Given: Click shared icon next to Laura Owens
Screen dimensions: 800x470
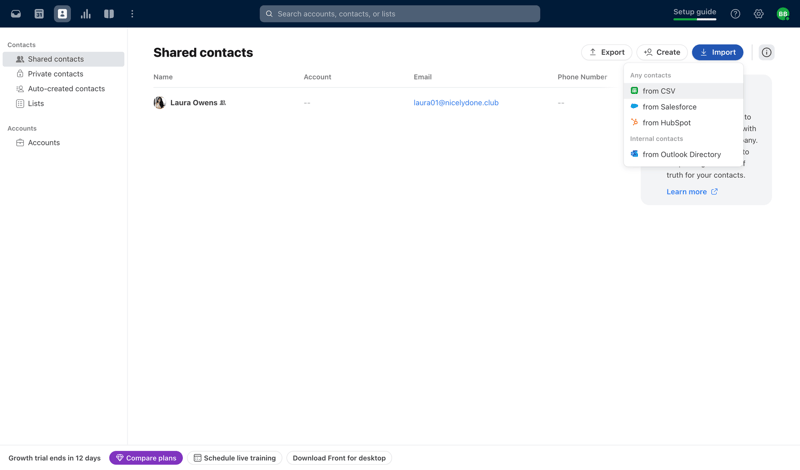Looking at the screenshot, I should click(x=222, y=103).
